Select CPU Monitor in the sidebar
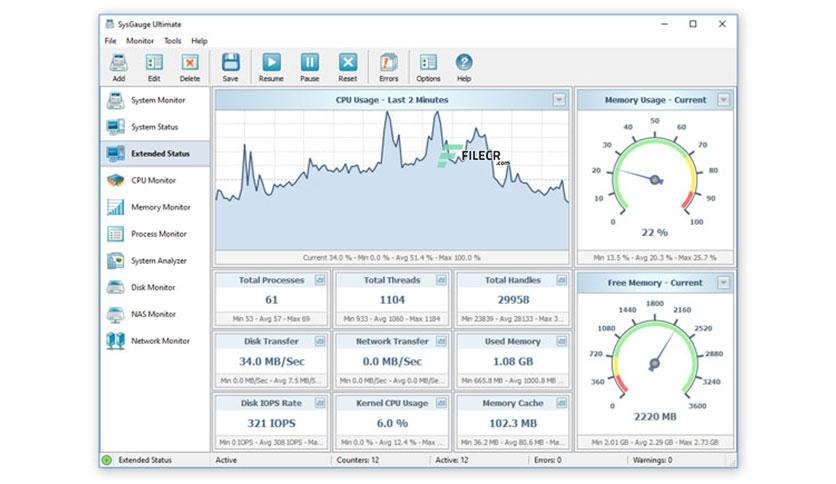The height and width of the screenshot is (484, 836). (x=153, y=181)
